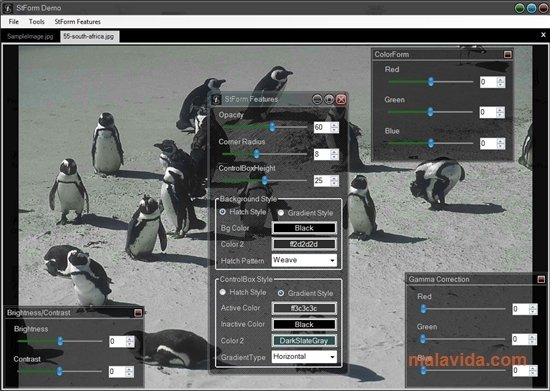
Task: Click the Inactive Color swatch labeled Black
Action: click(304, 324)
